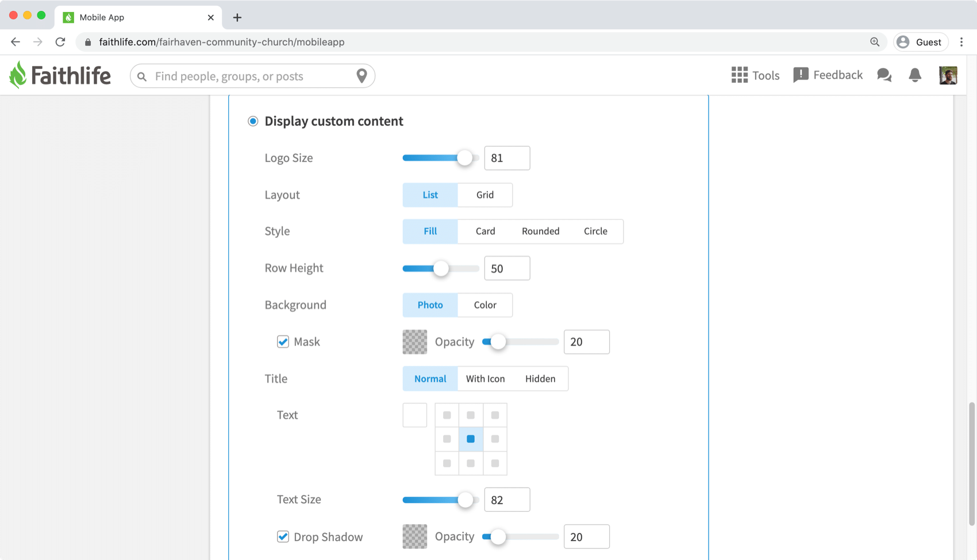Open the messages chat icon

[884, 75]
